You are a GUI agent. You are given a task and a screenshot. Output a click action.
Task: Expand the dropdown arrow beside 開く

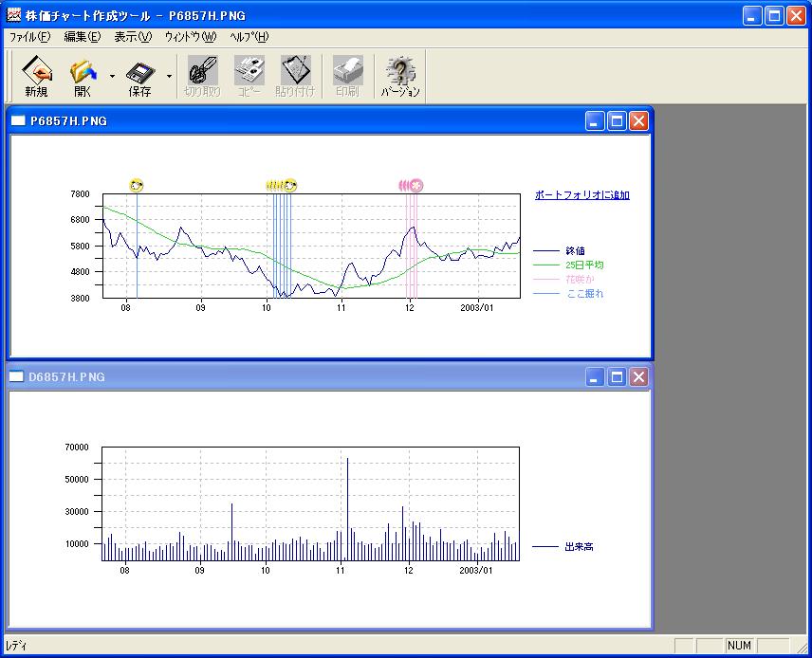click(112, 76)
